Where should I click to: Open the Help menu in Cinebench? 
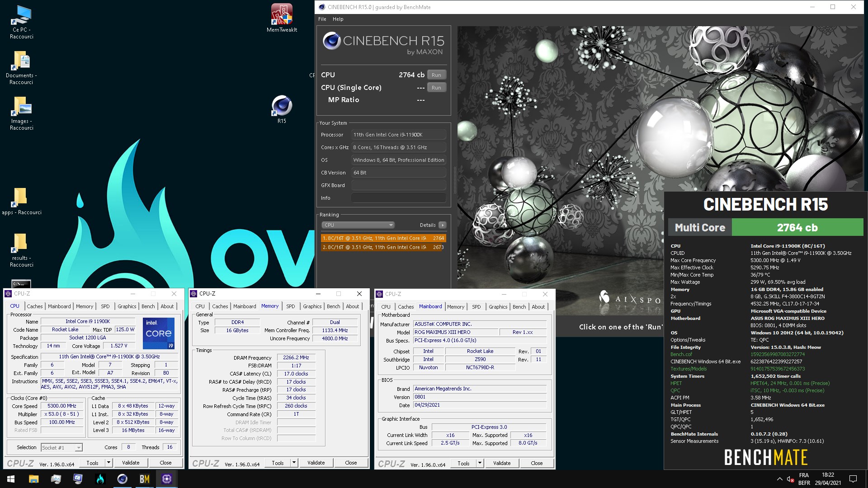pos(338,19)
